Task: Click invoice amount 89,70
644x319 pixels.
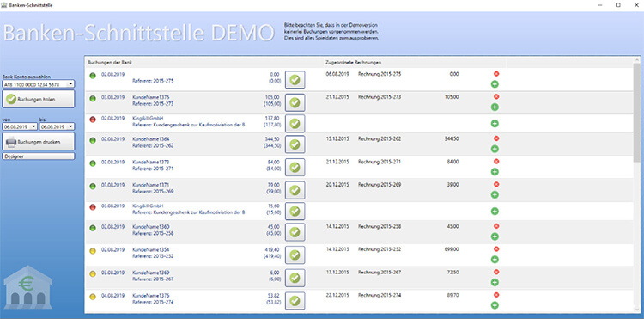Action: click(x=453, y=296)
